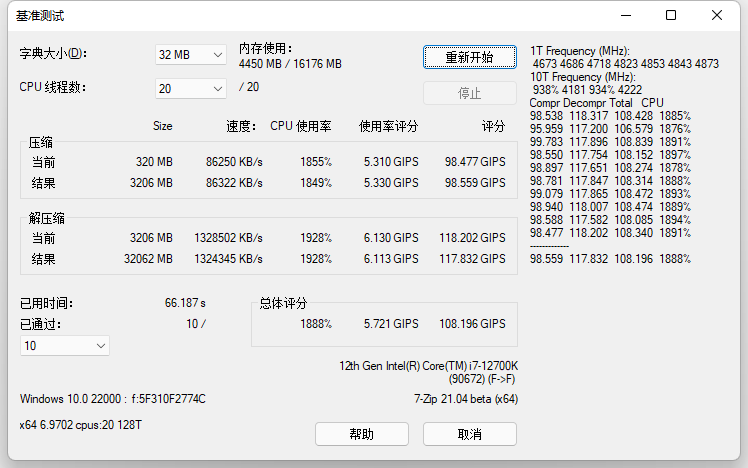
Task: Close the benchmark dialog with the X
Action: (717, 15)
